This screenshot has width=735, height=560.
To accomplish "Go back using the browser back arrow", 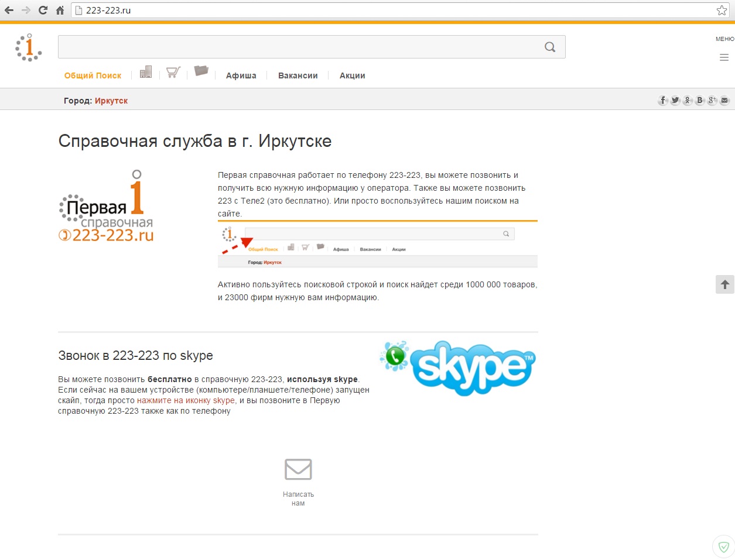I will click(9, 10).
